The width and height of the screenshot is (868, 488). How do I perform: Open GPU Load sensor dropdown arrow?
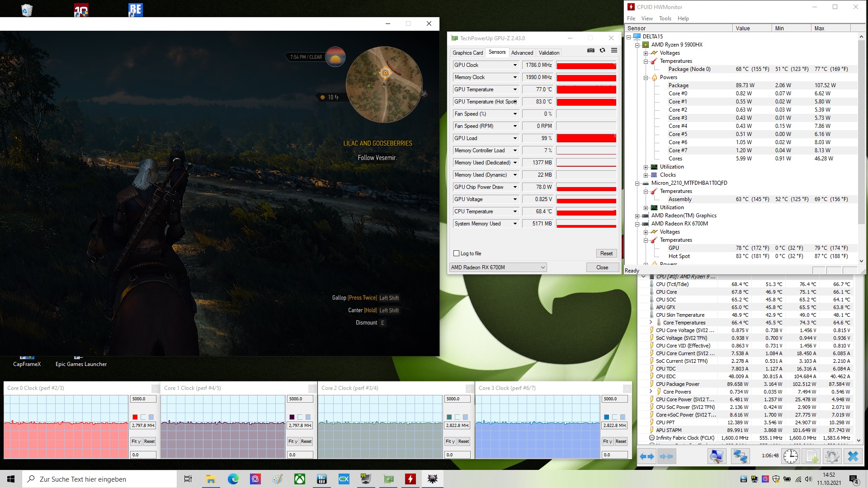[514, 138]
